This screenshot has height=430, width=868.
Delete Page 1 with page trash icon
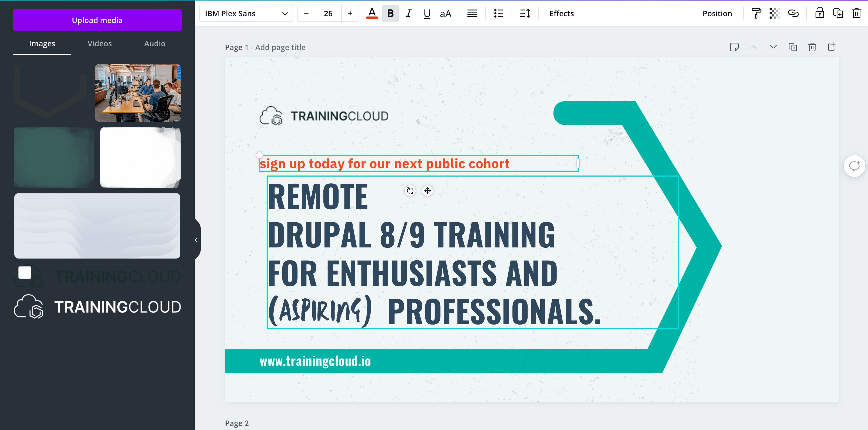(812, 47)
